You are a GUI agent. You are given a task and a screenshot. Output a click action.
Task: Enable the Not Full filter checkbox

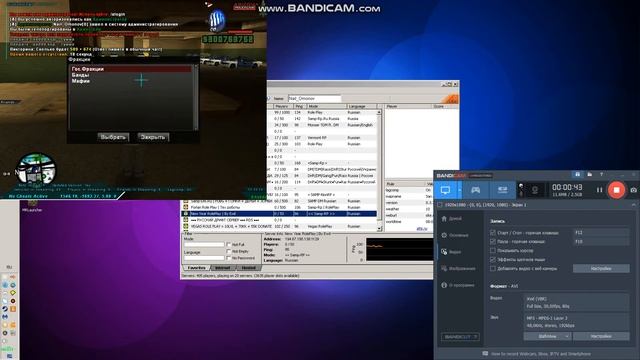[x=229, y=244]
